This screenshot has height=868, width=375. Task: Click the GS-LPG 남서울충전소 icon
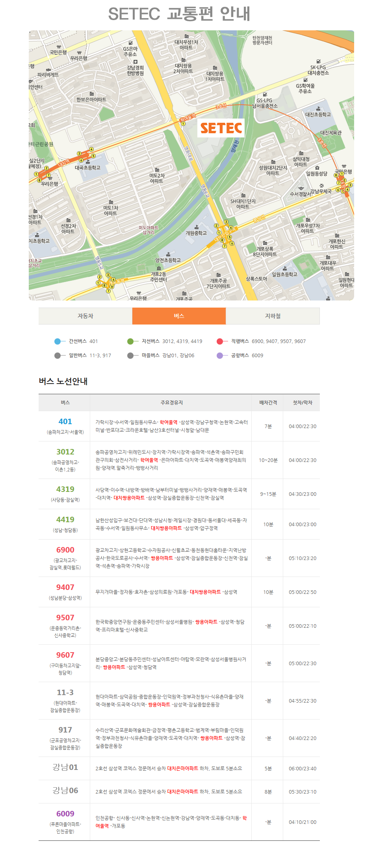[265, 95]
